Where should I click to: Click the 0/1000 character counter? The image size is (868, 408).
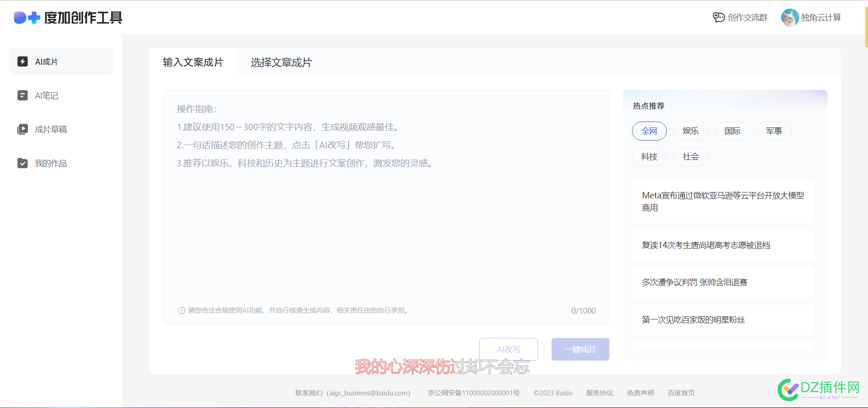point(584,311)
